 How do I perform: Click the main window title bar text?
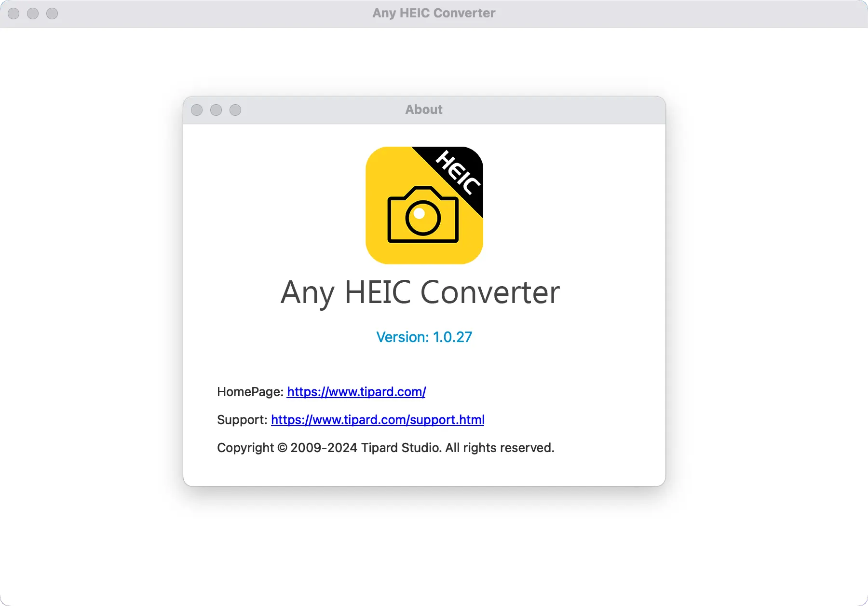point(434,13)
